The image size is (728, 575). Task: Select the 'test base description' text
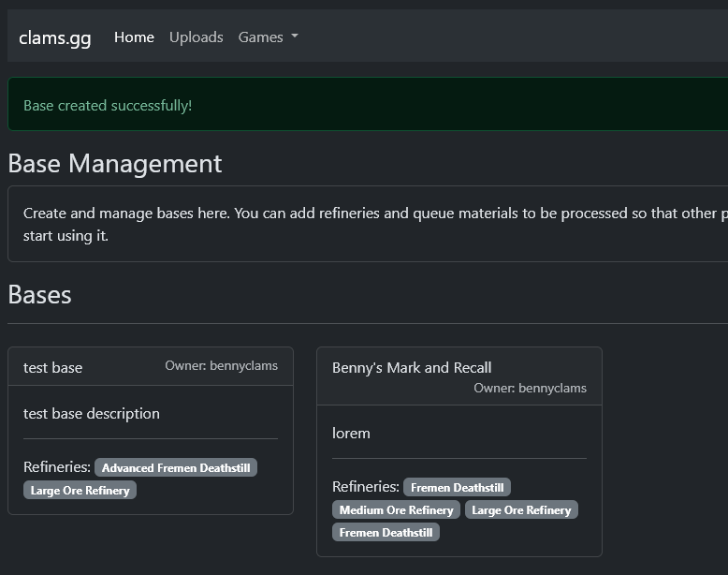click(92, 413)
